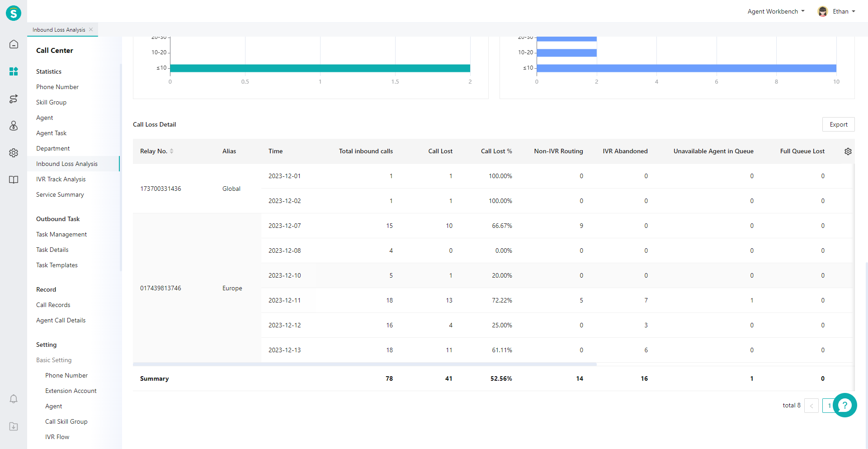This screenshot has width=868, height=449.
Task: Click the Global alias cell
Action: tap(231, 189)
